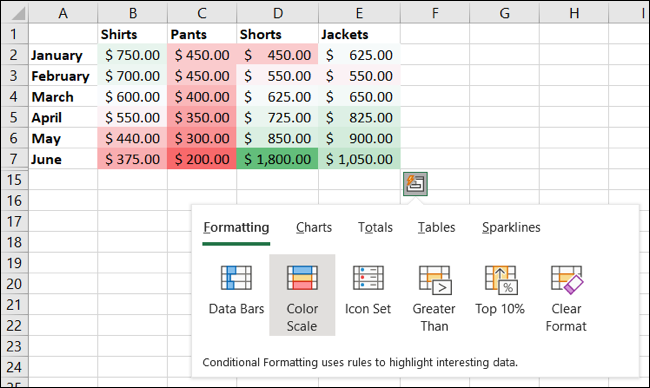
Task: Click the Quick Analysis lightning button
Action: coord(415,184)
